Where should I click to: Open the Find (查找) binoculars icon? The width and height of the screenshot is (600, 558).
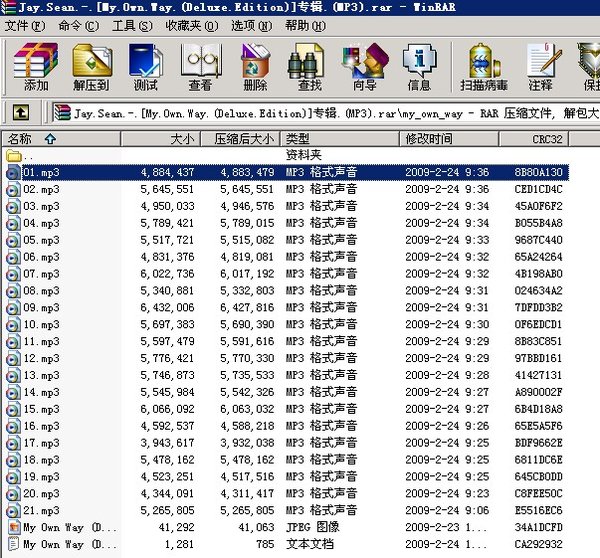tap(309, 67)
